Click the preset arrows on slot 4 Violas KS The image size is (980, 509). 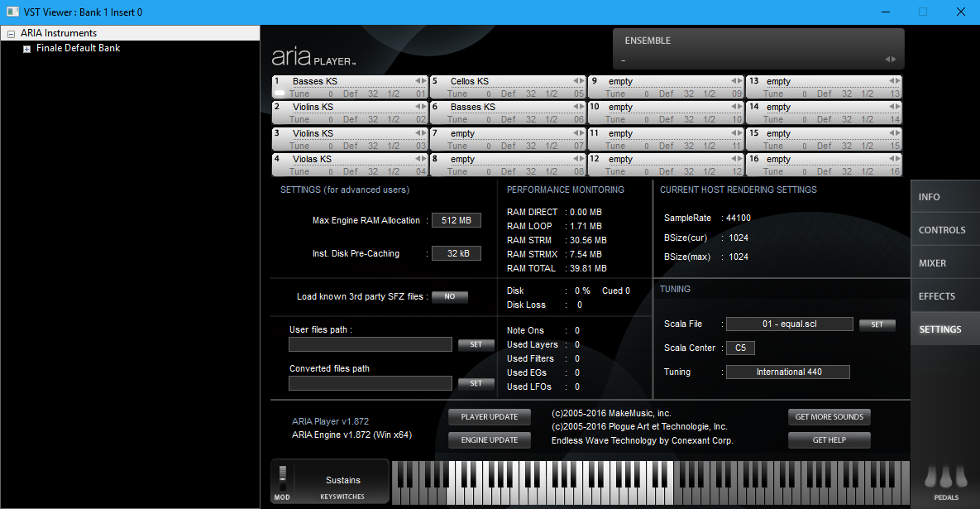pos(419,159)
